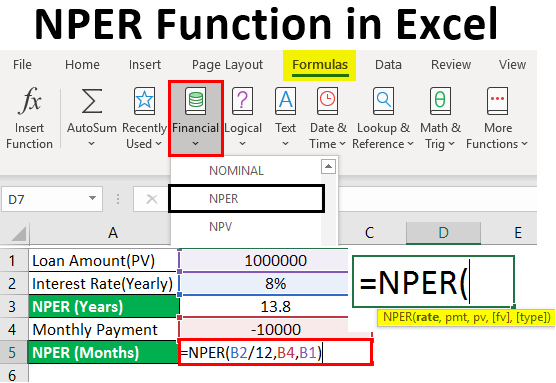Click the 'Interest Rate(Yearly)' cell
This screenshot has height=383, width=556.
click(103, 283)
